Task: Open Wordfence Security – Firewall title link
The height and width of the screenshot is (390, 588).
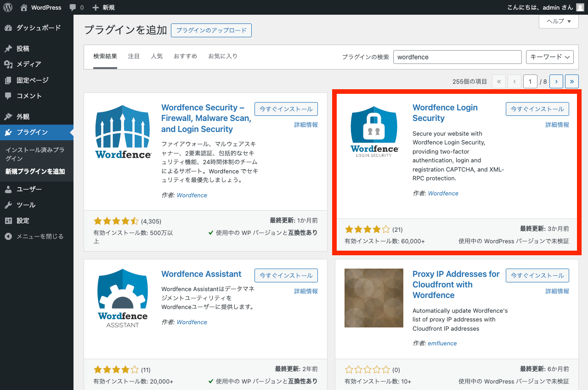Action: click(206, 118)
